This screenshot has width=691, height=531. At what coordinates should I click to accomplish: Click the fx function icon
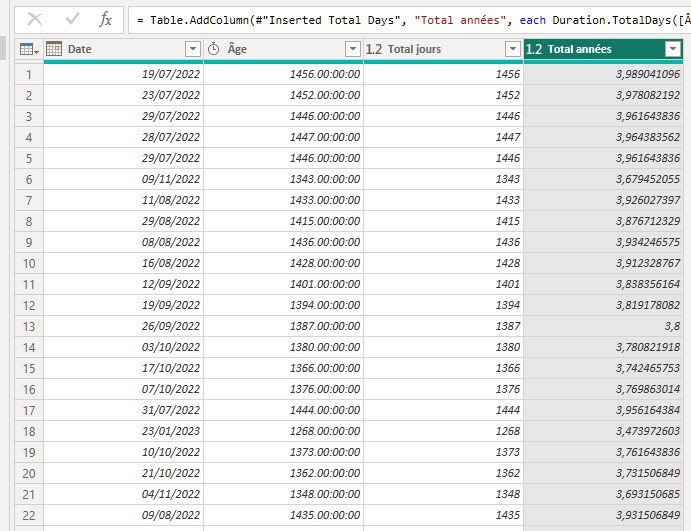[x=105, y=19]
